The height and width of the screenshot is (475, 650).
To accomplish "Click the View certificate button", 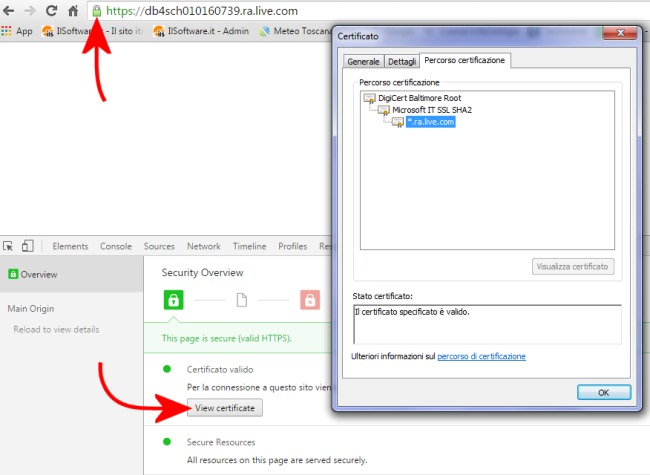I will [x=225, y=408].
